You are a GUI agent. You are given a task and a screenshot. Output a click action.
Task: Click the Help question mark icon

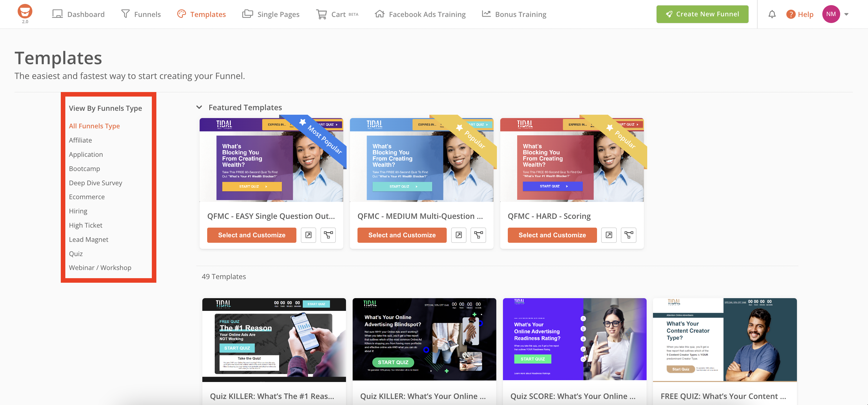tap(791, 14)
